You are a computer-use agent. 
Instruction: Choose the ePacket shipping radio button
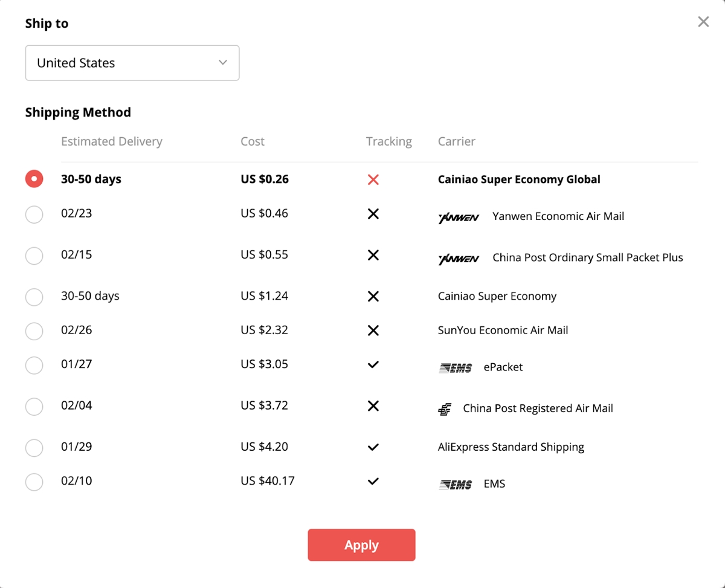click(34, 365)
